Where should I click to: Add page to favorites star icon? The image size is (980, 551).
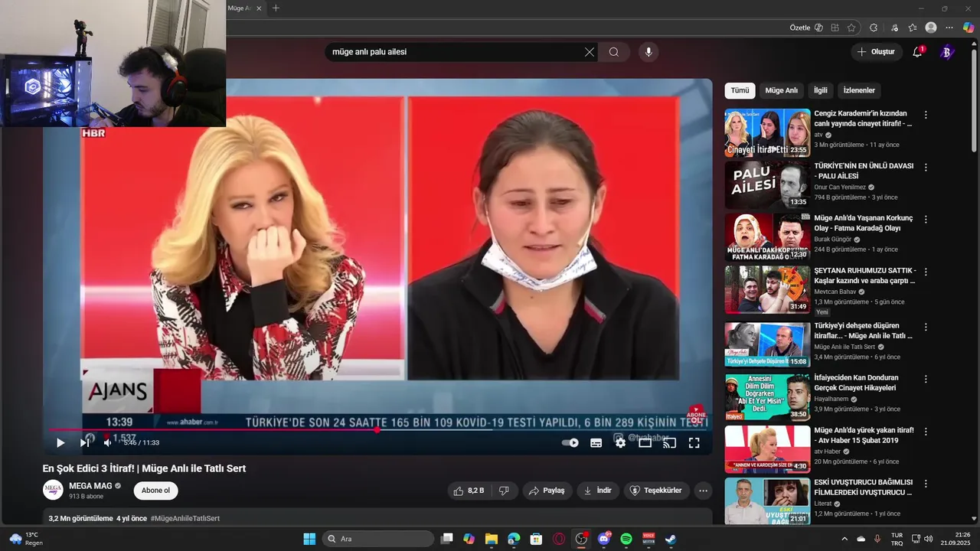(851, 28)
